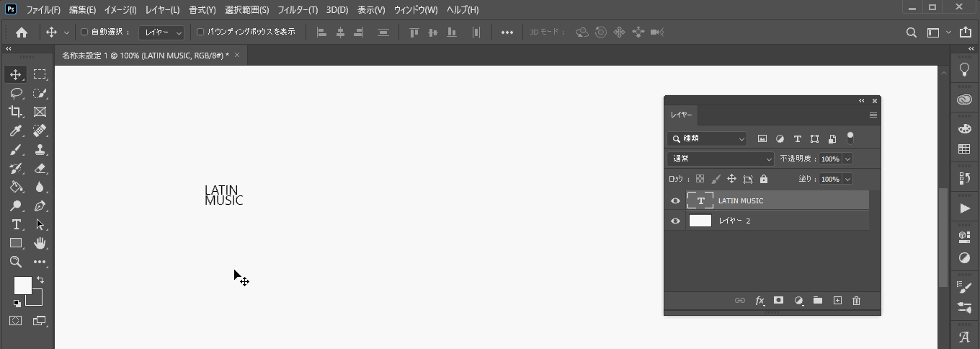980x349 pixels.
Task: Enable the 自動選択 checkbox
Action: click(84, 32)
